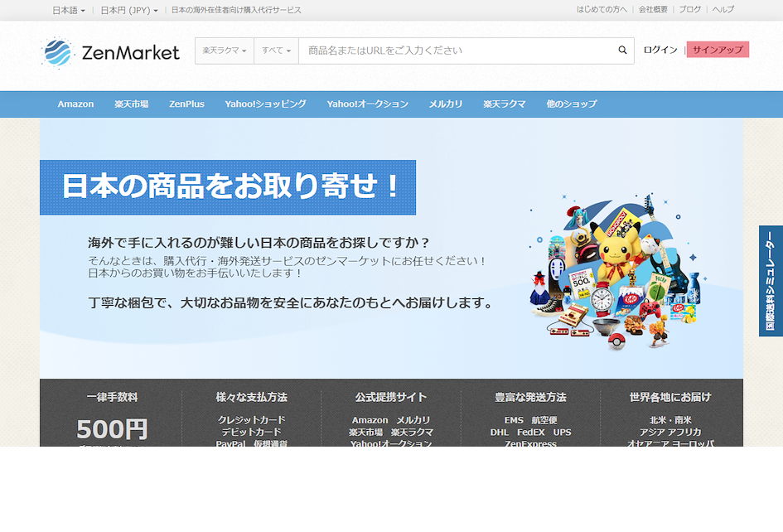Expand the 楽天ラクマ shop selector
Image resolution: width=783 pixels, height=532 pixels.
point(225,51)
